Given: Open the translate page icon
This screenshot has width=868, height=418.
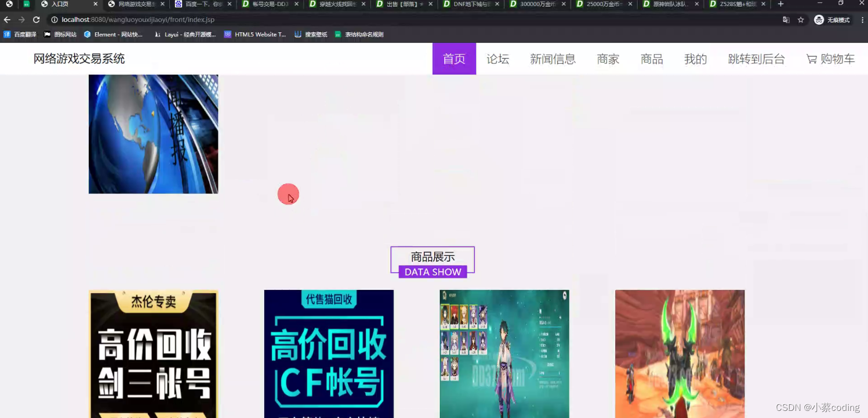Looking at the screenshot, I should tap(786, 20).
